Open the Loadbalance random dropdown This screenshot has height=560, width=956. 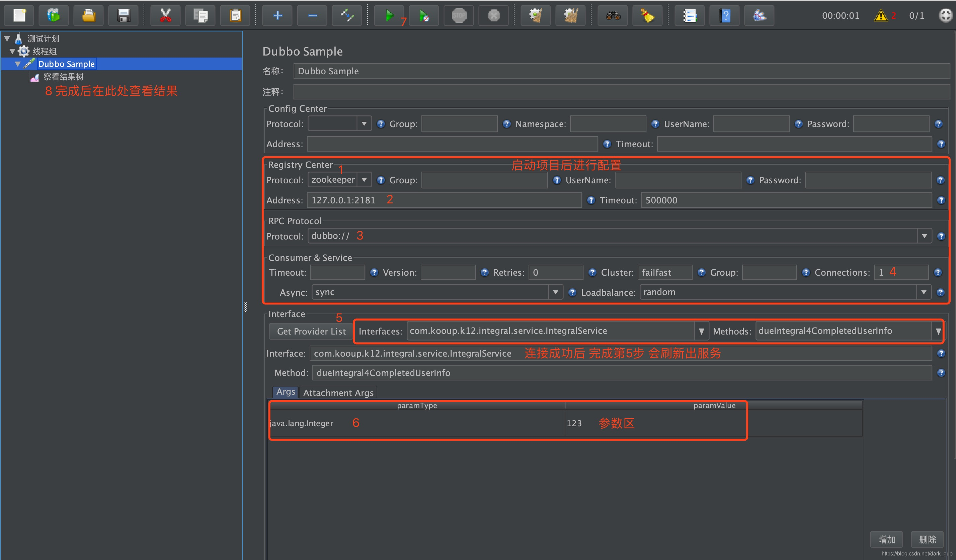tap(924, 292)
